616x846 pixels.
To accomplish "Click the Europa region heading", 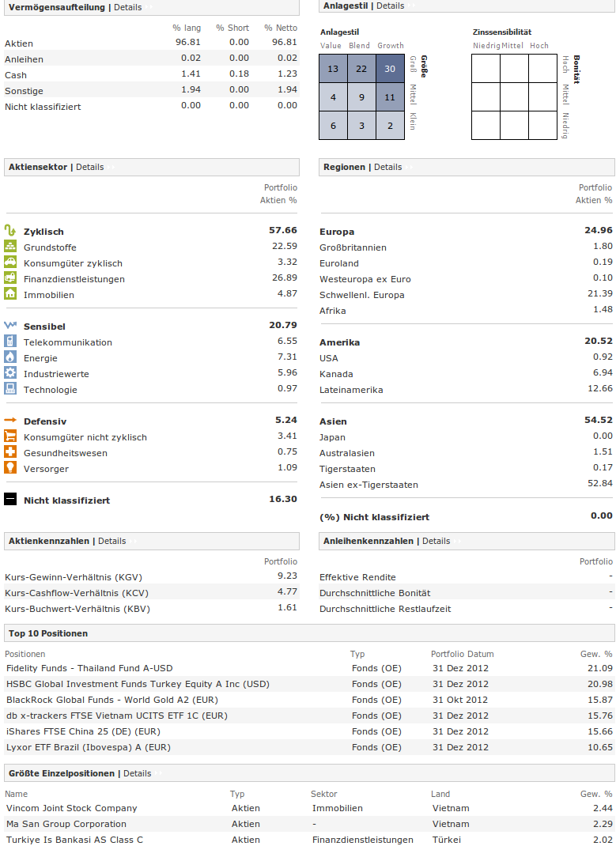I will pos(337,232).
